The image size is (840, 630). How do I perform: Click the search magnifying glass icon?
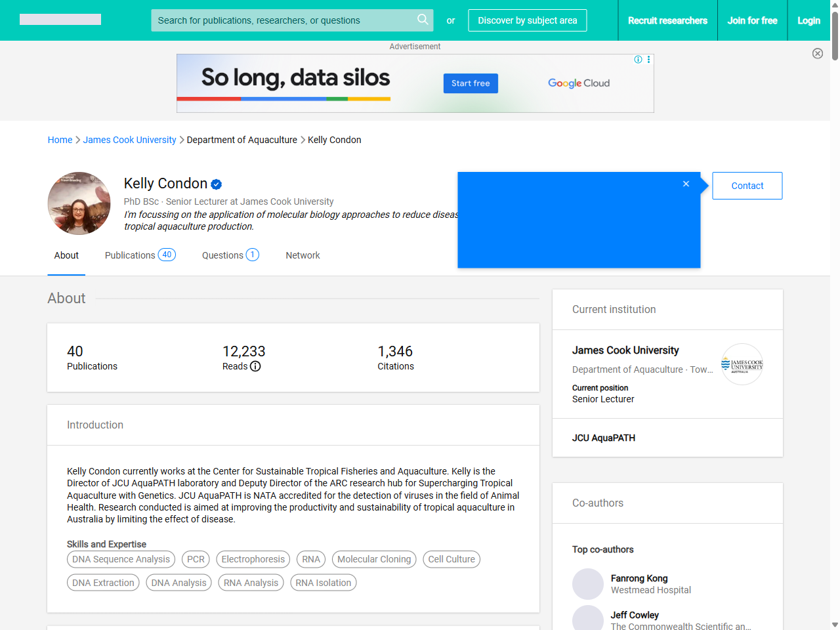(423, 20)
